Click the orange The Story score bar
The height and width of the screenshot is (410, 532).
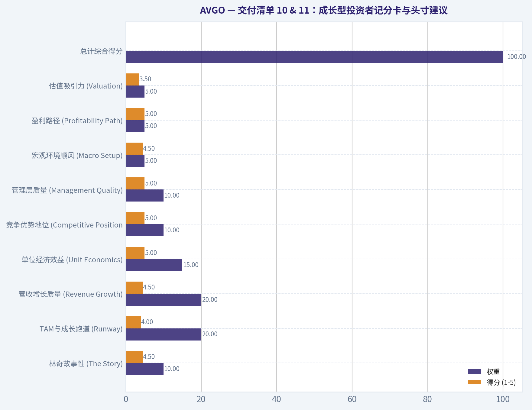(135, 357)
